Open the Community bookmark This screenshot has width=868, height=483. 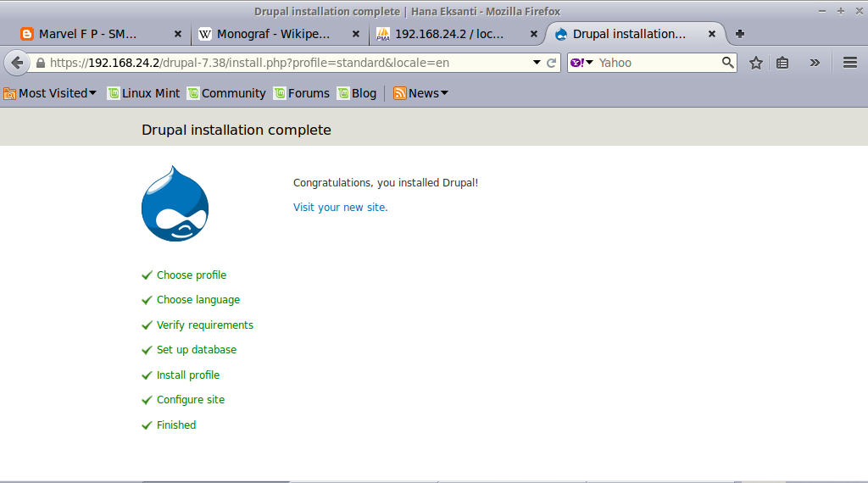tap(227, 93)
